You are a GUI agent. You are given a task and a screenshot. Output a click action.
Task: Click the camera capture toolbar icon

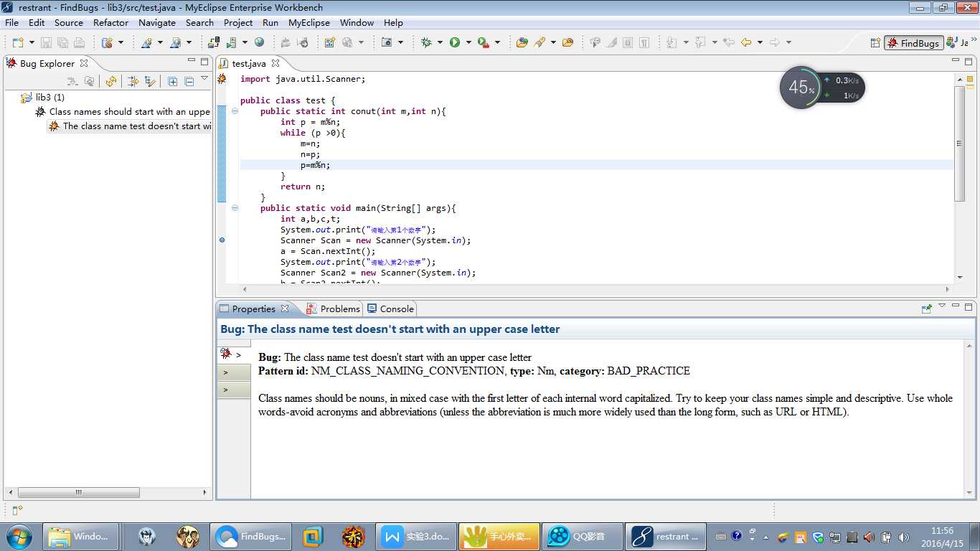[387, 43]
